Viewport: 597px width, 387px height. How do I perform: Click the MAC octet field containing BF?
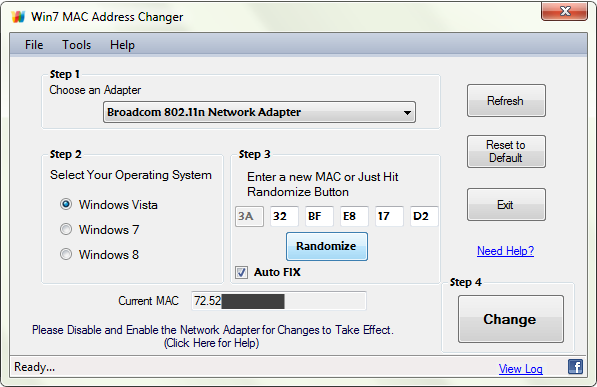pyautogui.click(x=319, y=216)
